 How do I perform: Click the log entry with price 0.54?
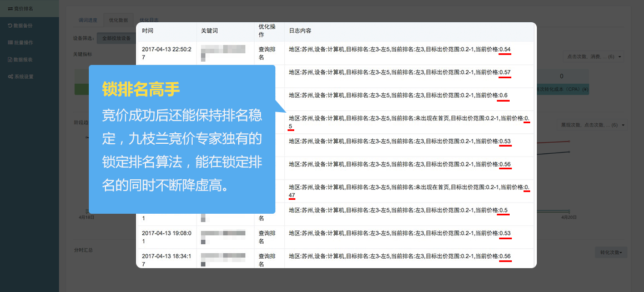point(400,50)
